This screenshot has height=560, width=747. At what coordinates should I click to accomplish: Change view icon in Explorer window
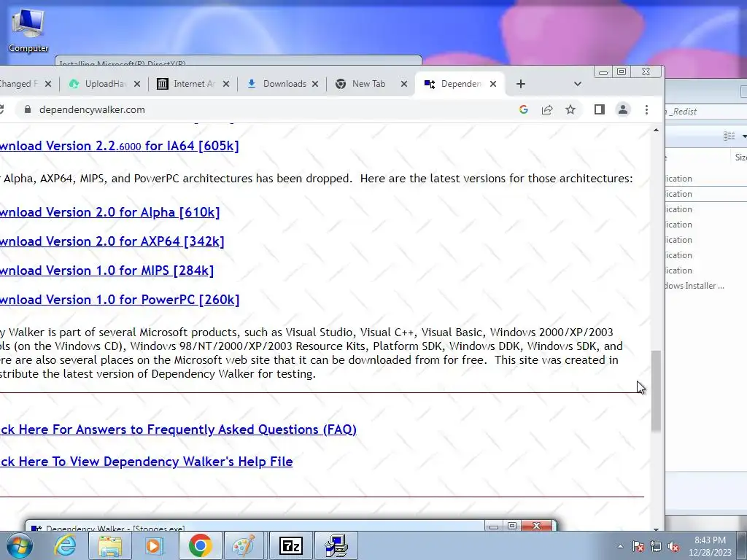tap(729, 136)
